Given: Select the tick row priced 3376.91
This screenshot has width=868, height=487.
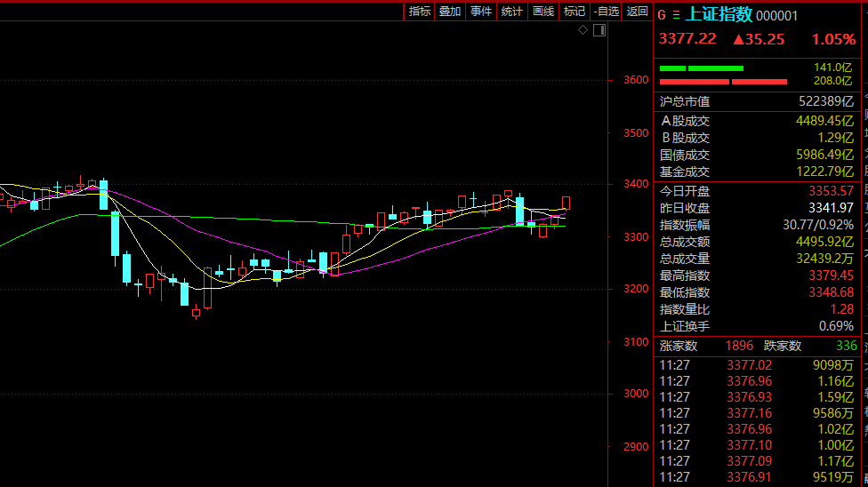Looking at the screenshot, I should click(x=757, y=477).
